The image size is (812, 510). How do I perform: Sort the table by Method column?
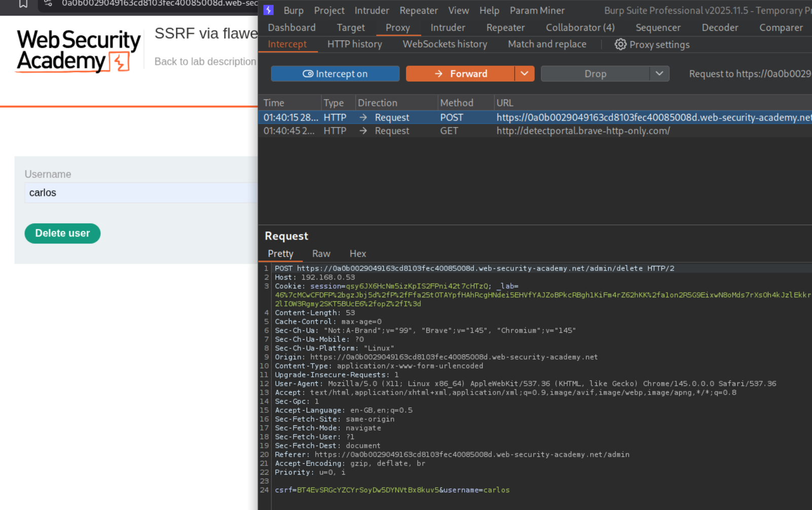[x=456, y=103]
